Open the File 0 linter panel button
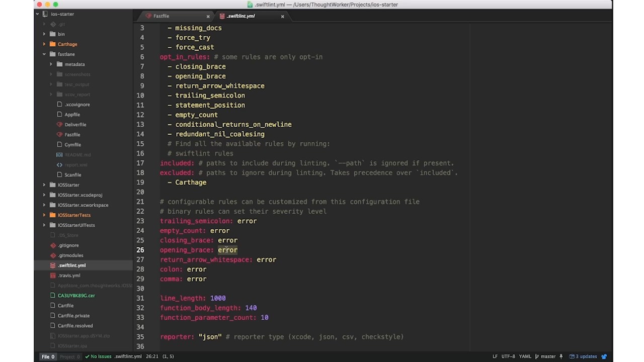Image resolution: width=644 pixels, height=362 pixels. point(48,356)
